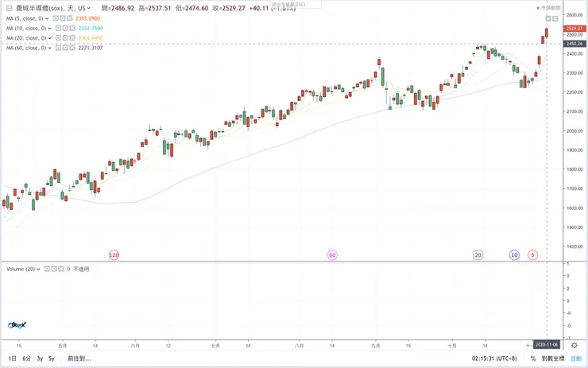Click the 市場關閉 market status indicator
The height and width of the screenshot is (368, 588).
point(548,8)
